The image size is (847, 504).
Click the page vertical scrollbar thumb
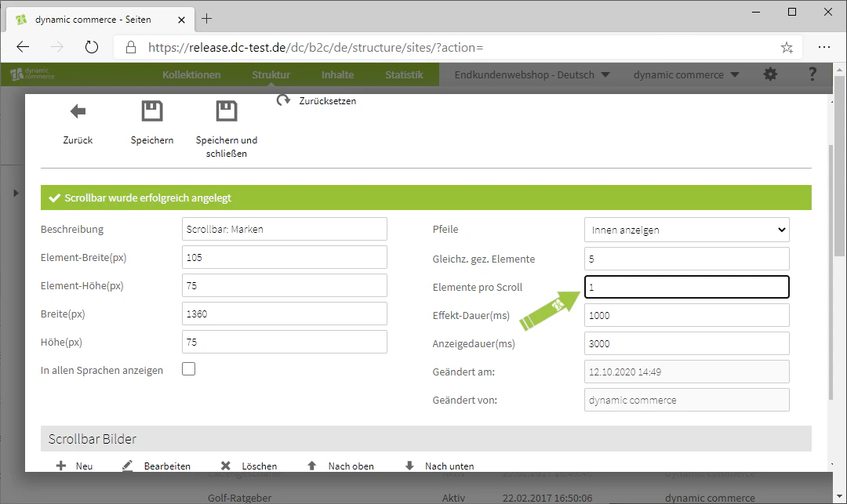pyautogui.click(x=839, y=165)
